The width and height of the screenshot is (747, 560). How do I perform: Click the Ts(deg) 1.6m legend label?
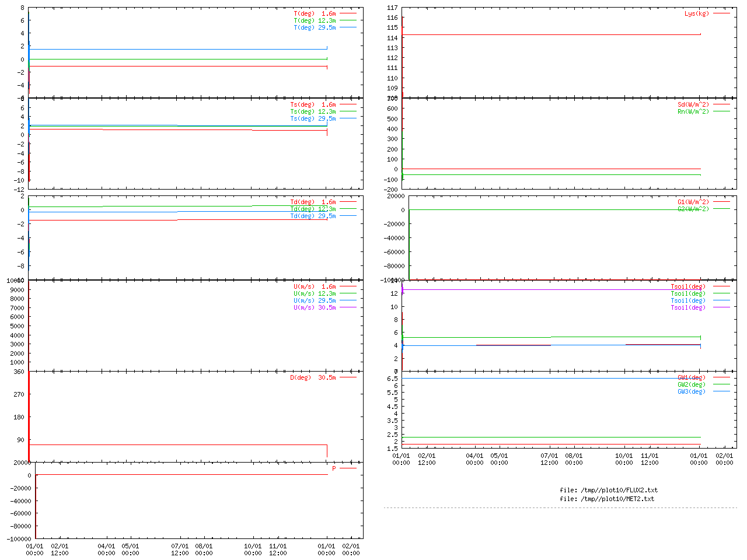(313, 104)
